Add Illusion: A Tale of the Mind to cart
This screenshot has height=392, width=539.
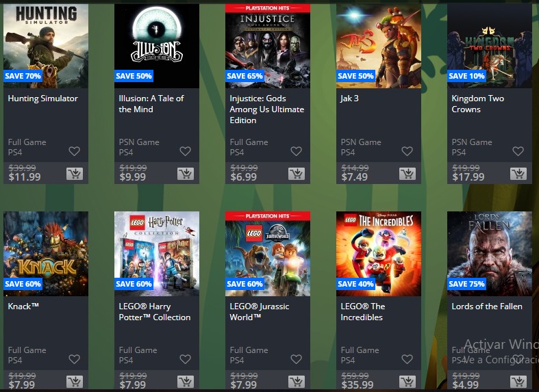186,174
